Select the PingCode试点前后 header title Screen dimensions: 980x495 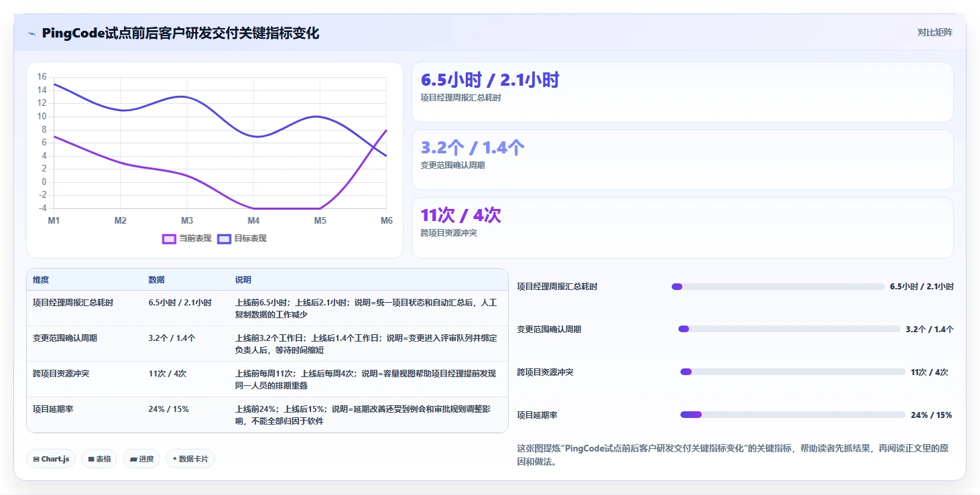coord(180,33)
